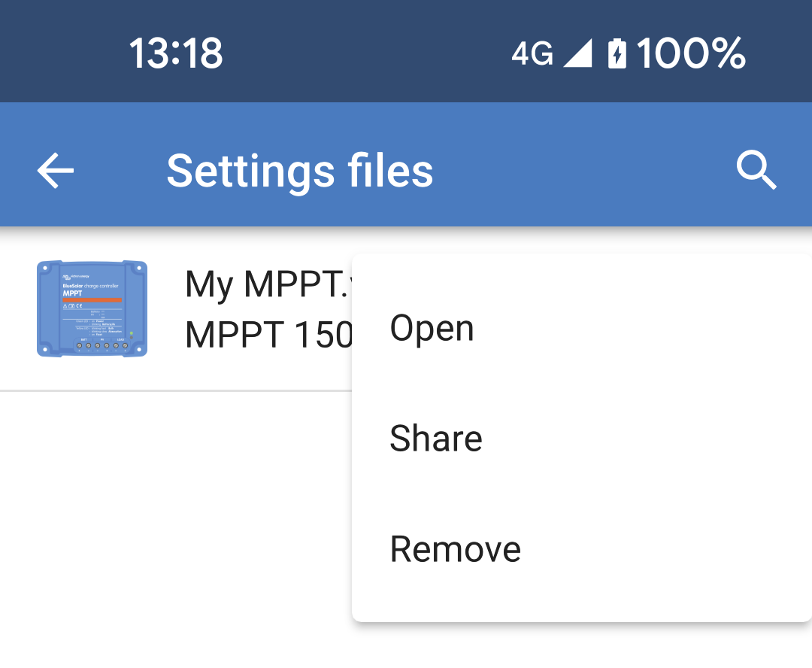Select Open from the context menu
This screenshot has width=812, height=668.
432,326
